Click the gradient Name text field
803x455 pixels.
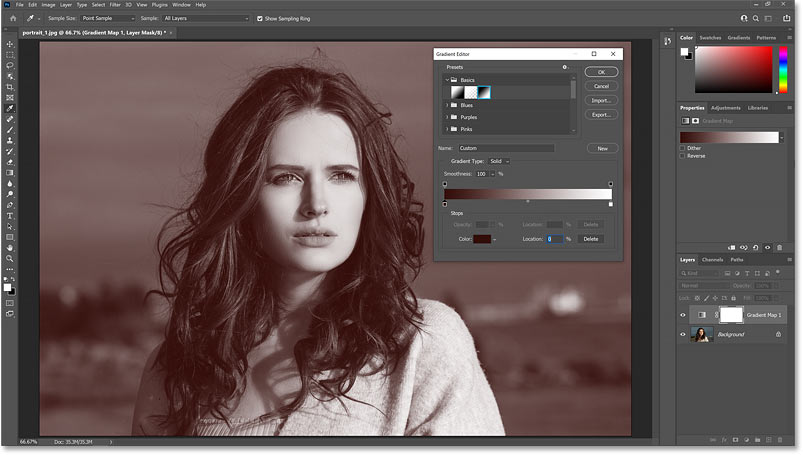click(506, 148)
